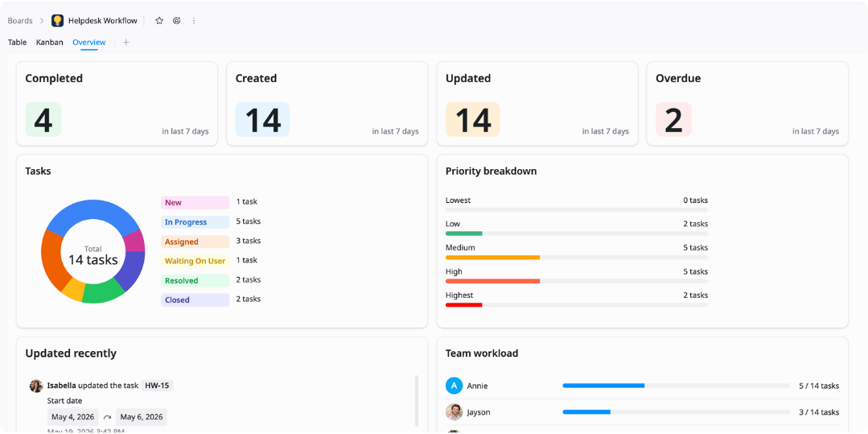Star the Helpdesk Workflow board
The height and width of the screenshot is (434, 868).
[159, 20]
